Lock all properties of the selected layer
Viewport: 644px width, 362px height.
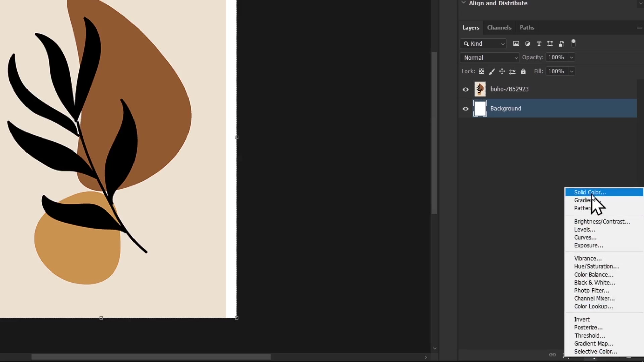(x=524, y=71)
